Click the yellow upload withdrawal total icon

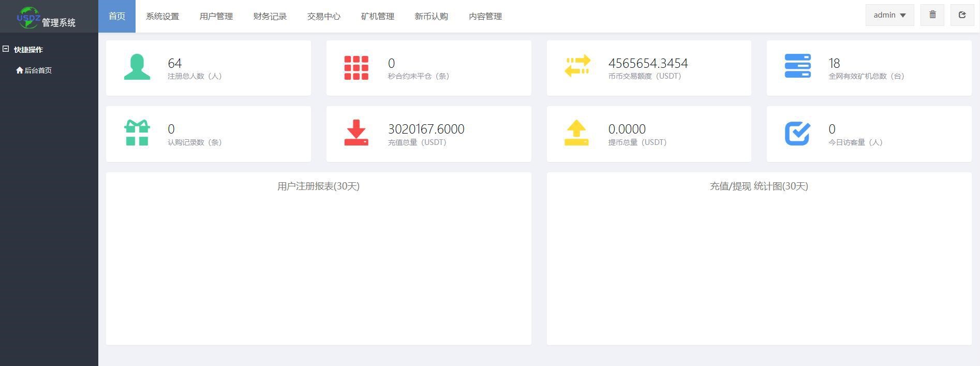pos(576,133)
